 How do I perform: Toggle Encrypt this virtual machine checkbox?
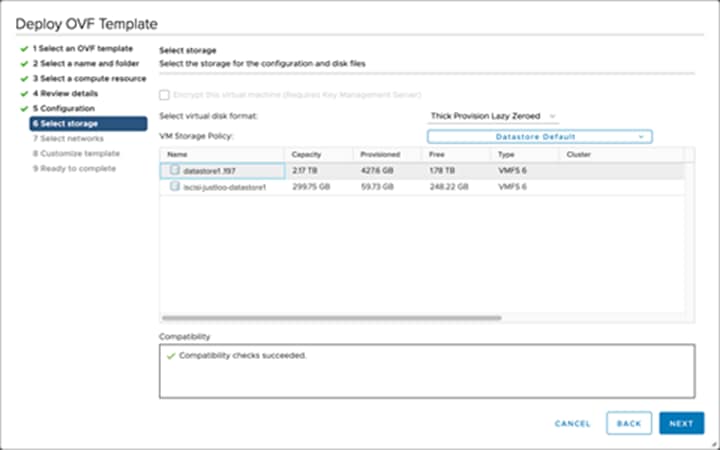pyautogui.click(x=164, y=95)
